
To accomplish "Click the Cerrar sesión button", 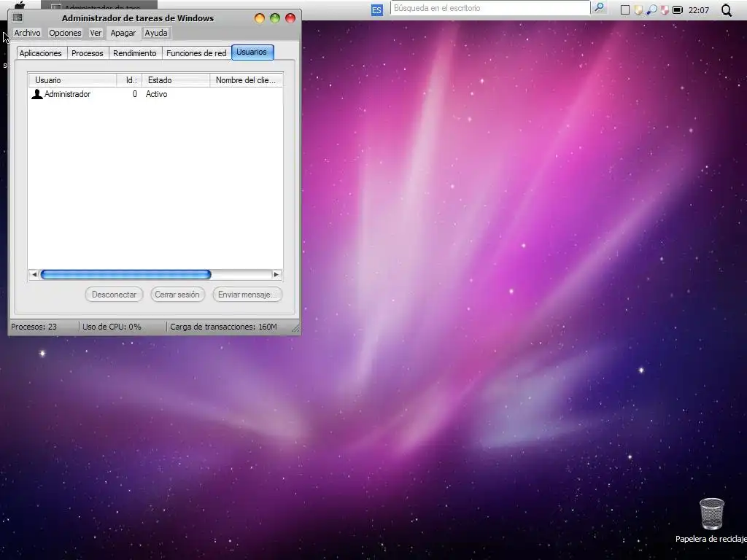I will (177, 295).
